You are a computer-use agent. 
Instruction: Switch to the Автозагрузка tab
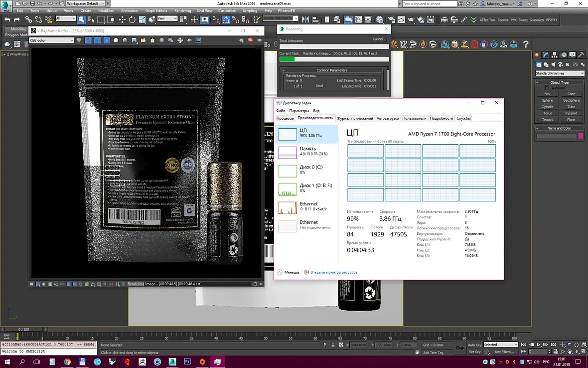(387, 118)
